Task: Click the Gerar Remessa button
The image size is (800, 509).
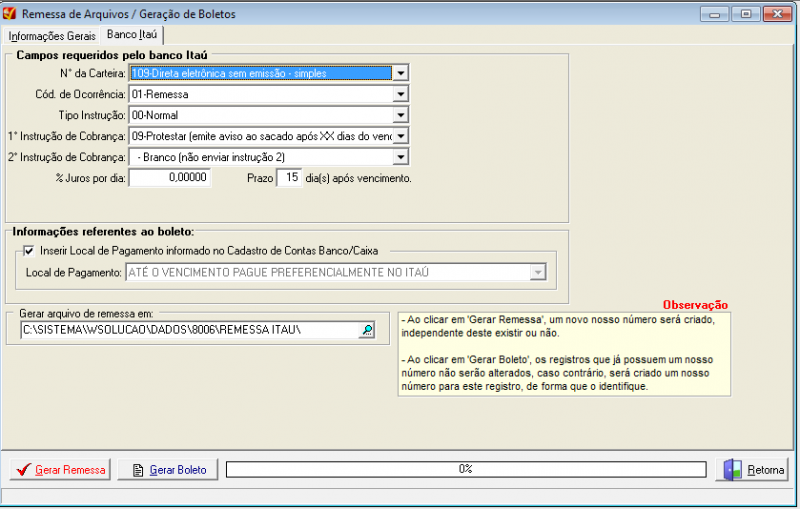Action: pos(60,470)
